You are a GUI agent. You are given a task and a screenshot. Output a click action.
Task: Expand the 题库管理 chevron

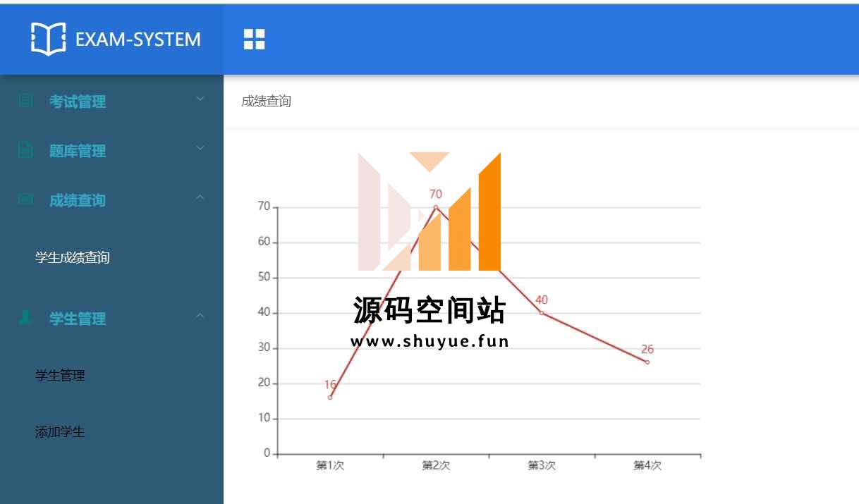[x=200, y=148]
